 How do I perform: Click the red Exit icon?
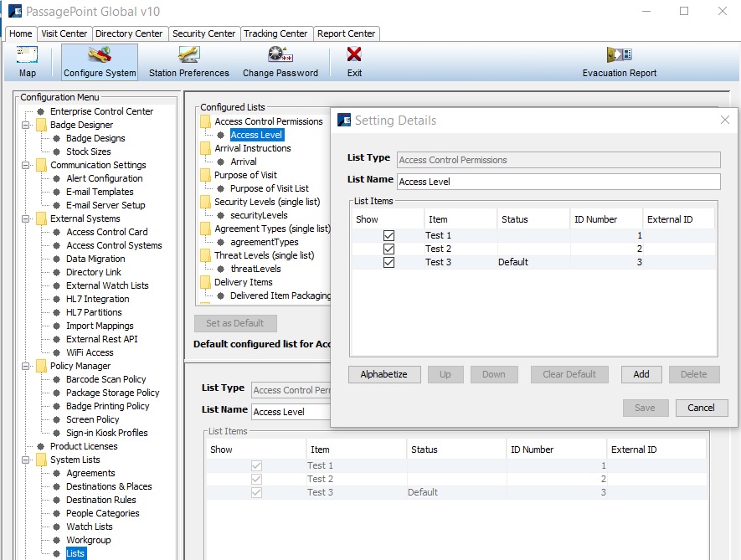pyautogui.click(x=354, y=54)
